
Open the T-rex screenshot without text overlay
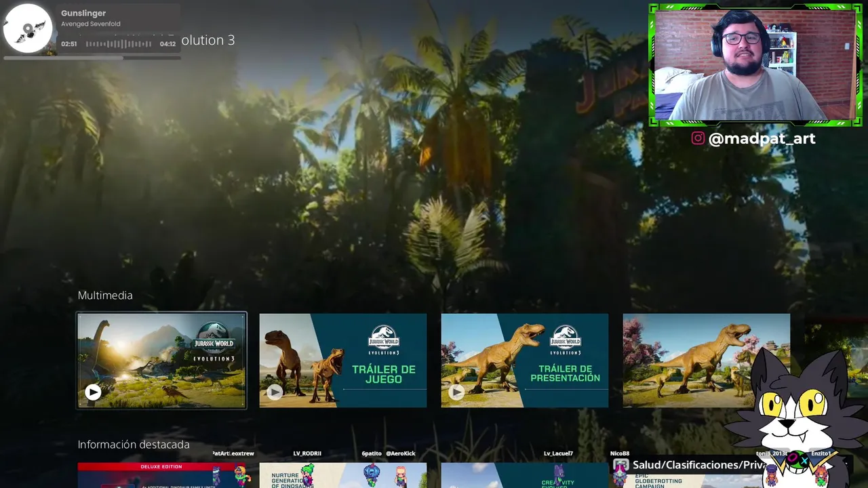coord(707,361)
